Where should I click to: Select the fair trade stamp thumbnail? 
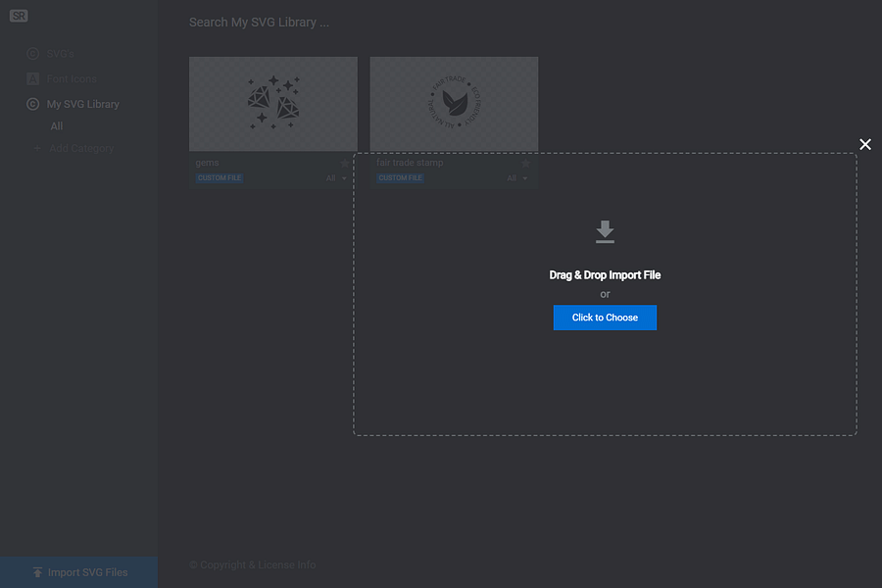coord(454,104)
